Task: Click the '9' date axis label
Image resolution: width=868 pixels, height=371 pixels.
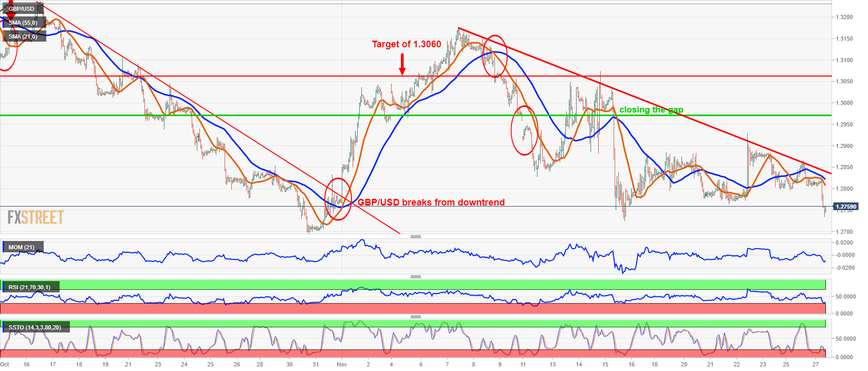Action: click(x=500, y=364)
